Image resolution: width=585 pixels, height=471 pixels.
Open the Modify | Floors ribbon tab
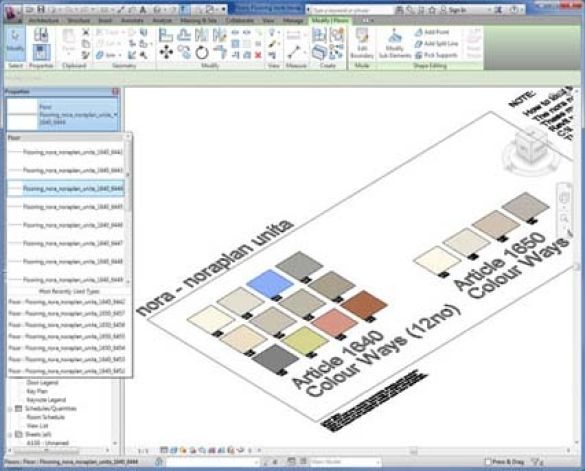click(x=330, y=21)
